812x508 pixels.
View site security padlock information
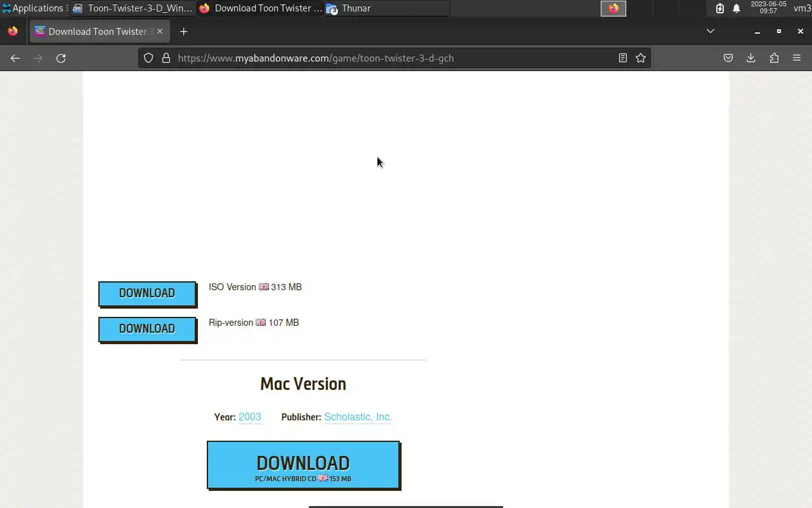pyautogui.click(x=166, y=58)
